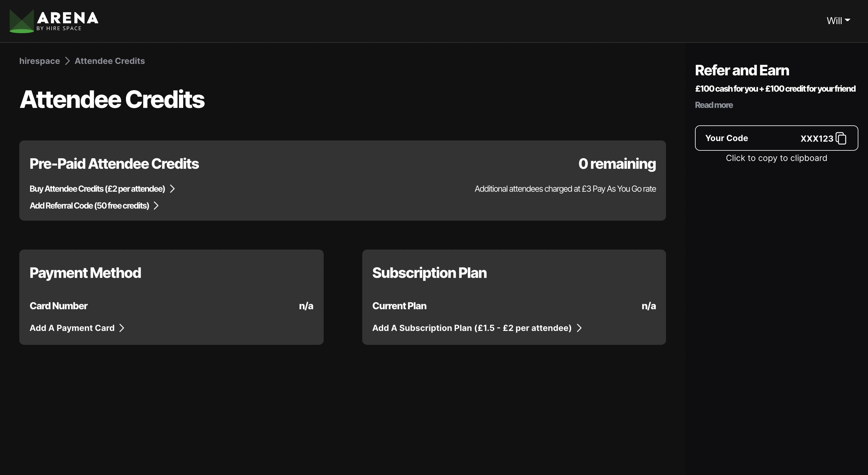This screenshot has height=475, width=868.
Task: Click chevron beside Buy Attendee Credits
Action: pyautogui.click(x=172, y=189)
